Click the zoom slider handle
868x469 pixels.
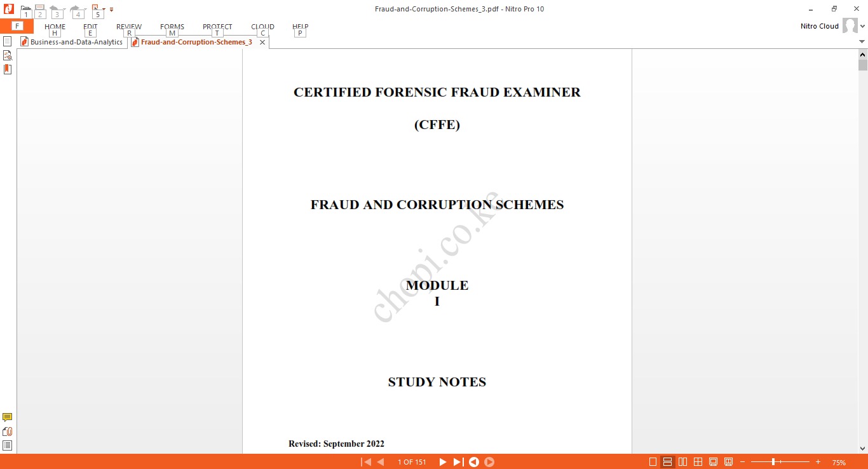773,462
